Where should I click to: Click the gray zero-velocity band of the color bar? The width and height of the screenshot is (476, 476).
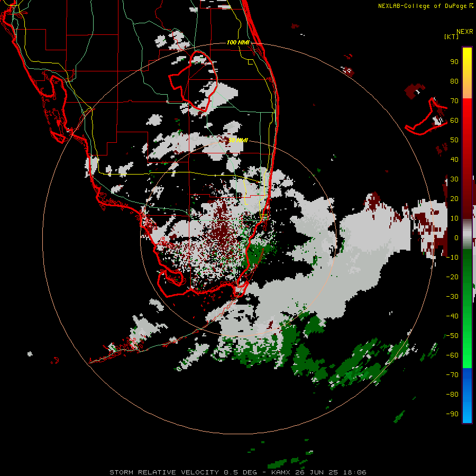[467, 234]
